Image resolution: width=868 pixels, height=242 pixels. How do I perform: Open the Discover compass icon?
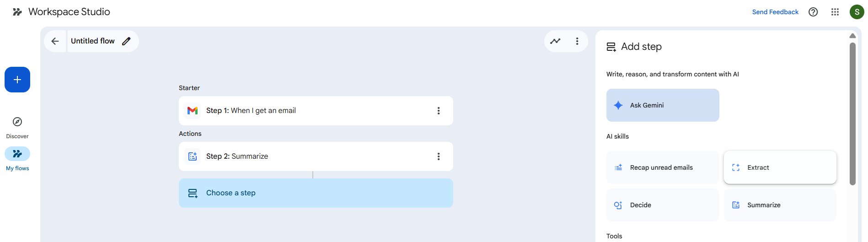pos(17,122)
